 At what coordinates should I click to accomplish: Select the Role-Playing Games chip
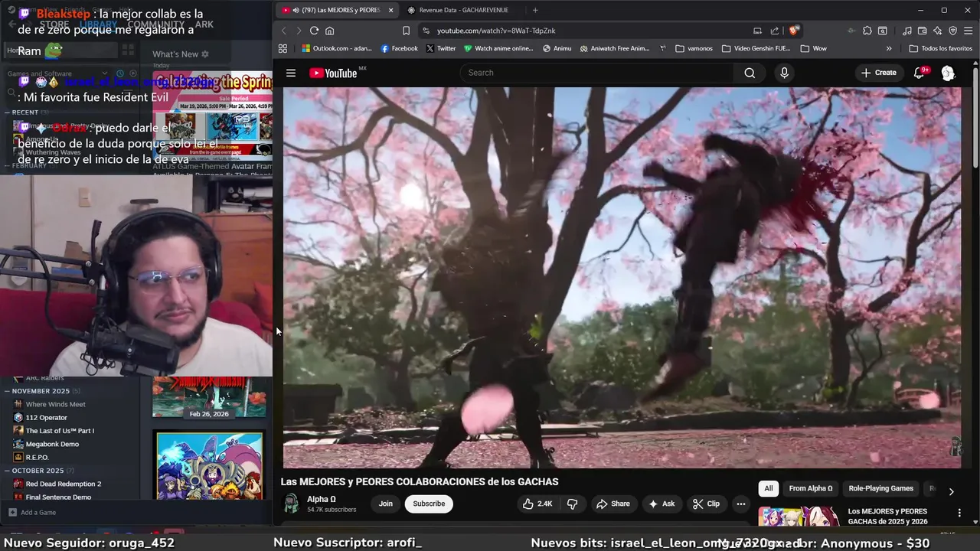coord(880,488)
